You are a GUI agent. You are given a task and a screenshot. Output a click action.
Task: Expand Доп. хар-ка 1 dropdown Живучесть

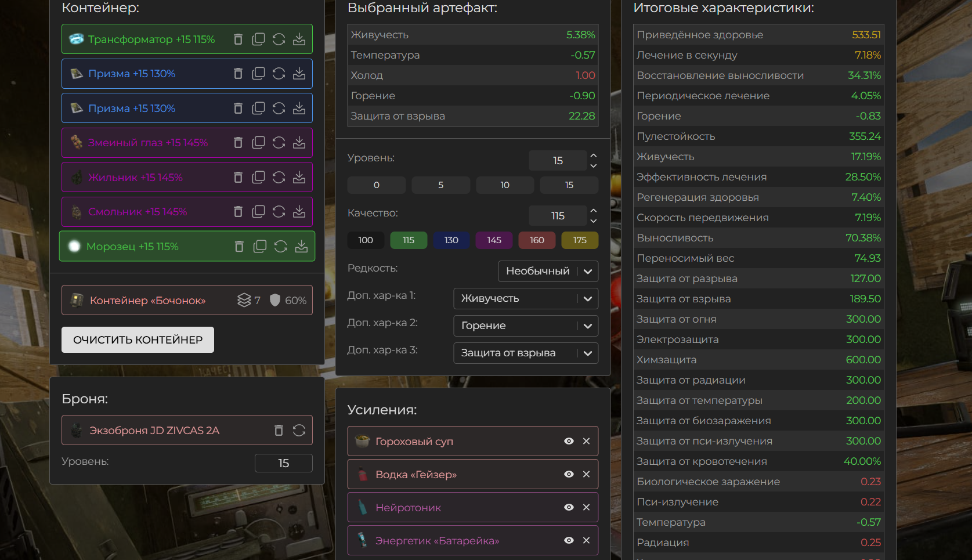(525, 298)
